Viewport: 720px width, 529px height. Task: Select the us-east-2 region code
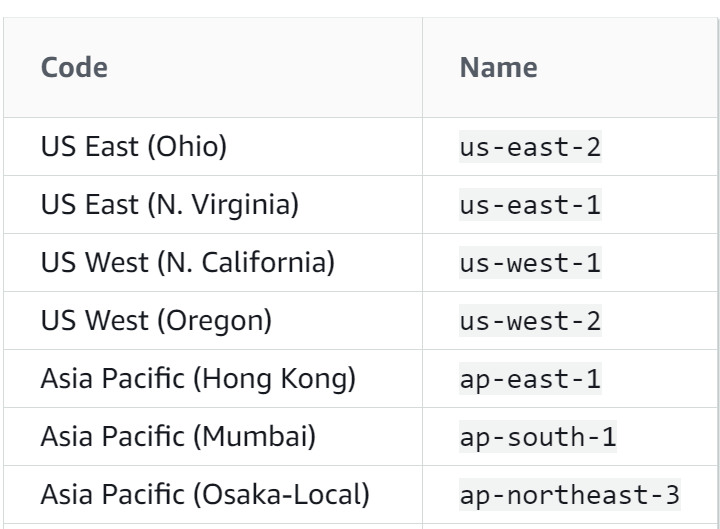coord(530,147)
